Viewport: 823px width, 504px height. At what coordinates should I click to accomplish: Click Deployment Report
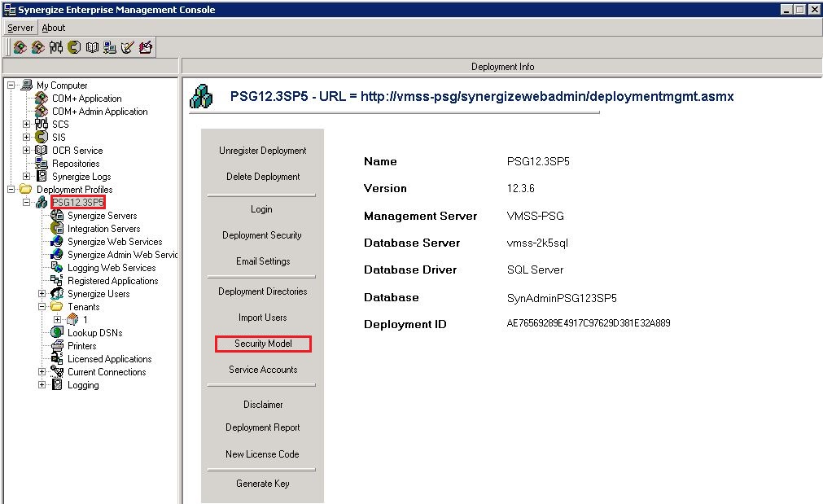(262, 427)
